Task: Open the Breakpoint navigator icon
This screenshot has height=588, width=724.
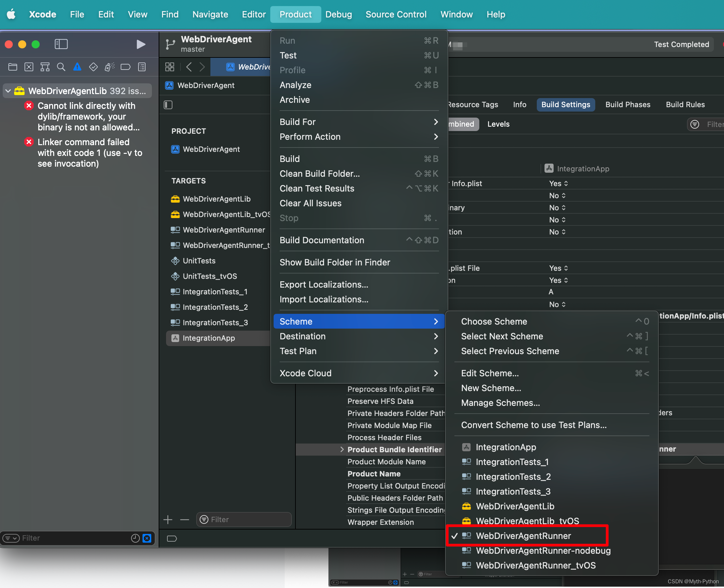Action: tap(125, 67)
